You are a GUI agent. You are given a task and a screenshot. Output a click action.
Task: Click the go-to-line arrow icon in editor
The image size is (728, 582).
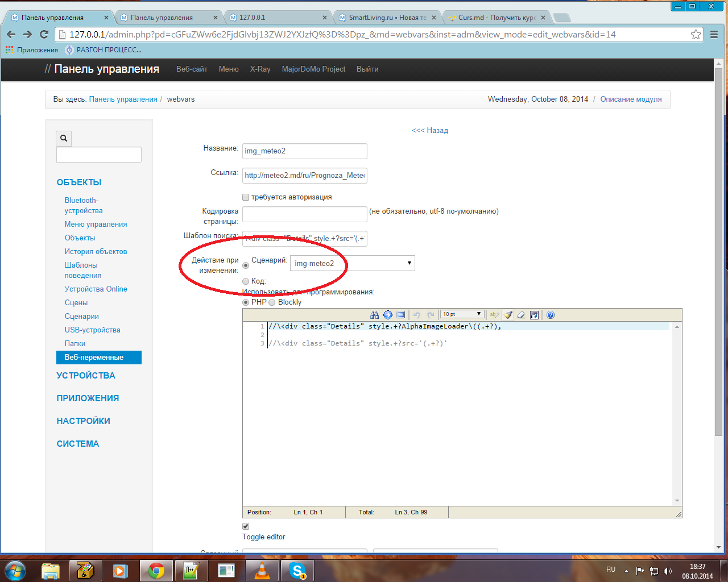click(388, 315)
